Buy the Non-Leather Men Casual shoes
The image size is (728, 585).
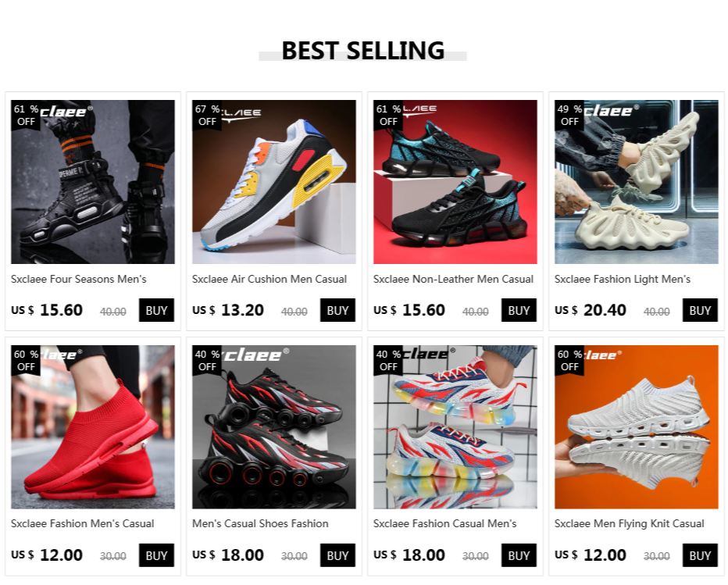pos(519,310)
